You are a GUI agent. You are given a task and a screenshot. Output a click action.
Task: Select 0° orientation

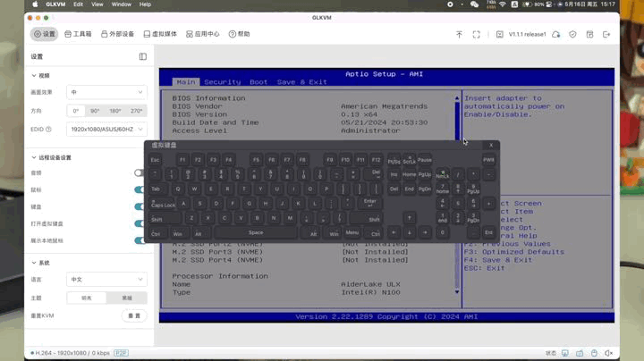76,111
